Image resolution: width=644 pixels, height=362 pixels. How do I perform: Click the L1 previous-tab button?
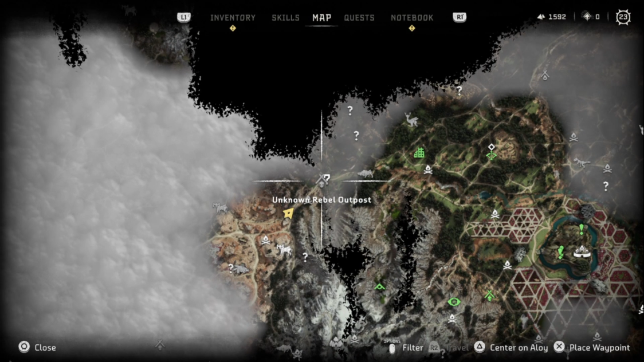tap(183, 17)
